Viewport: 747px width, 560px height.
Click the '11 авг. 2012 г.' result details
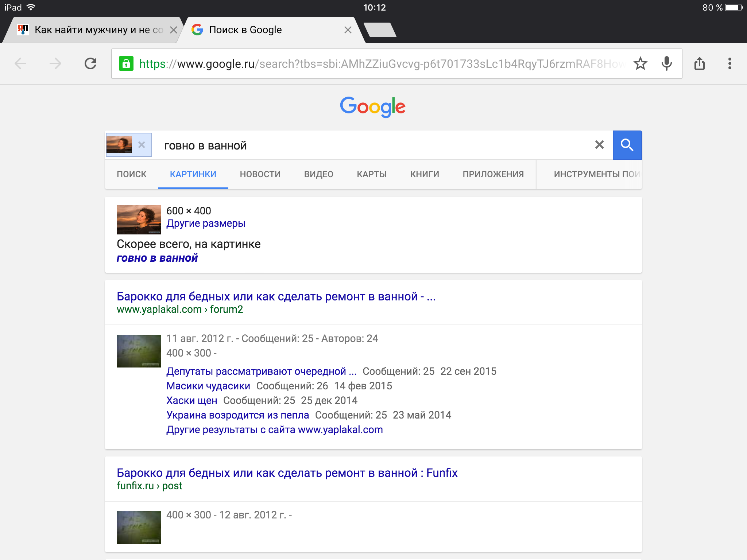(x=272, y=339)
